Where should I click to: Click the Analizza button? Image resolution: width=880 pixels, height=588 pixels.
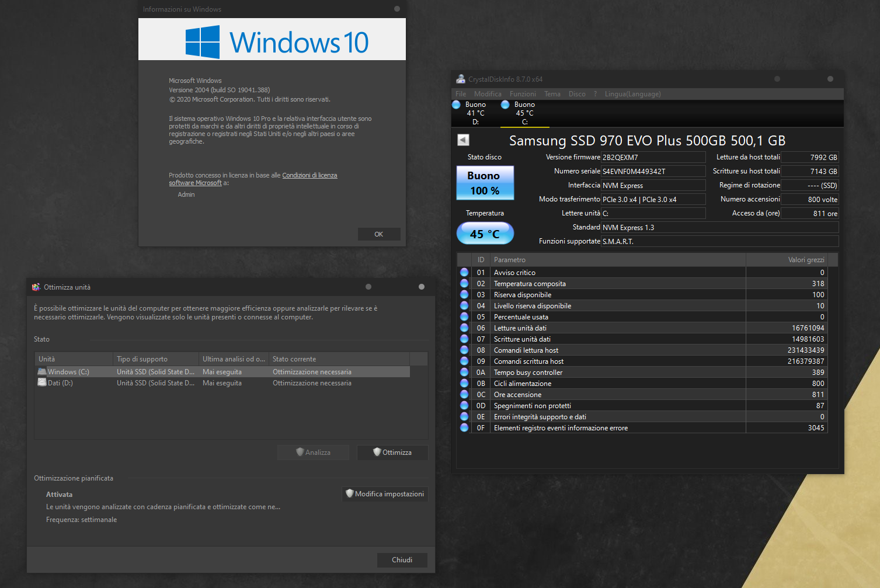click(x=314, y=452)
